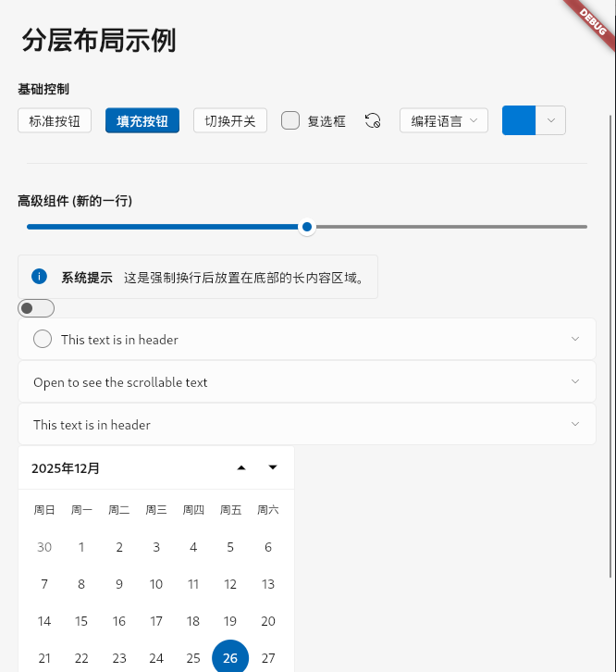Choose December 22 in the calendar
616x672 pixels.
(81, 658)
